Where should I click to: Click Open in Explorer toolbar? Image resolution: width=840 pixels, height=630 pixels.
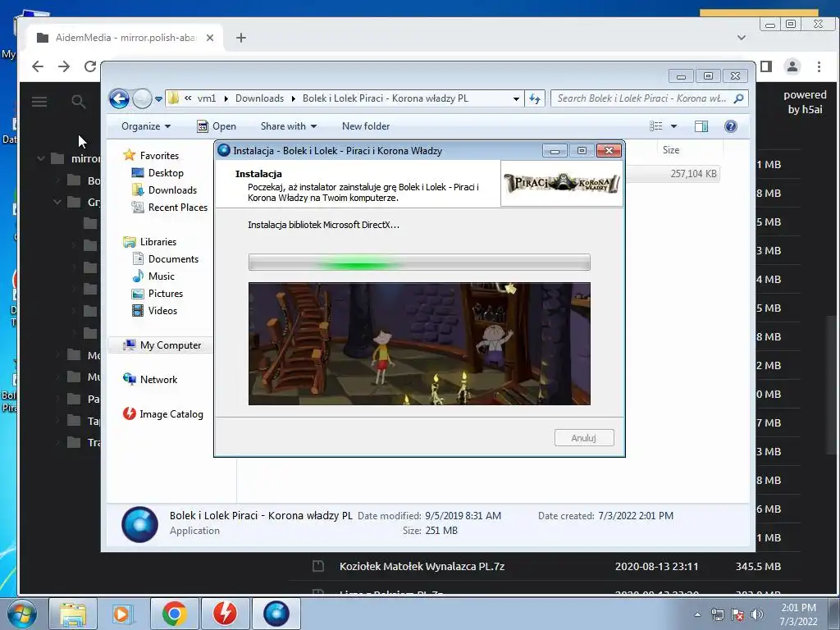pyautogui.click(x=217, y=126)
